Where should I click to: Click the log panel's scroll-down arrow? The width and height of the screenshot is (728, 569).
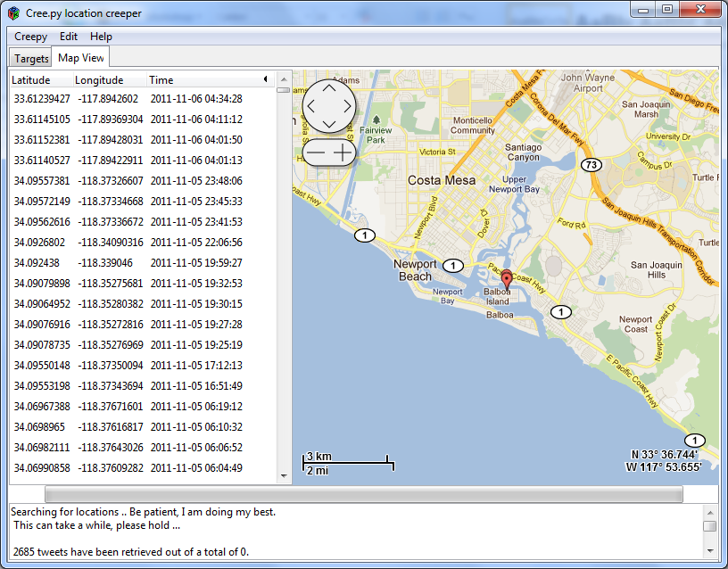click(x=710, y=551)
